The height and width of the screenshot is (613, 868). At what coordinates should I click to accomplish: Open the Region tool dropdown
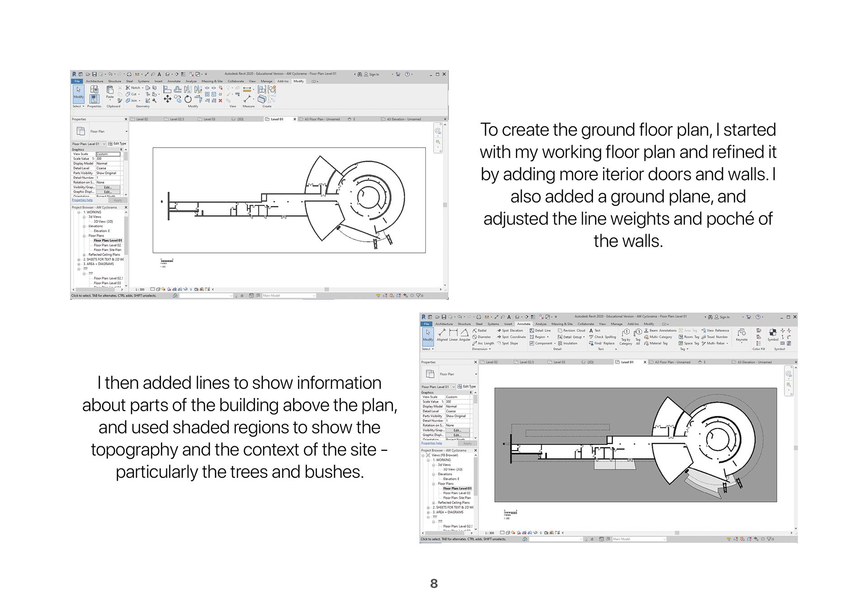[x=548, y=337]
